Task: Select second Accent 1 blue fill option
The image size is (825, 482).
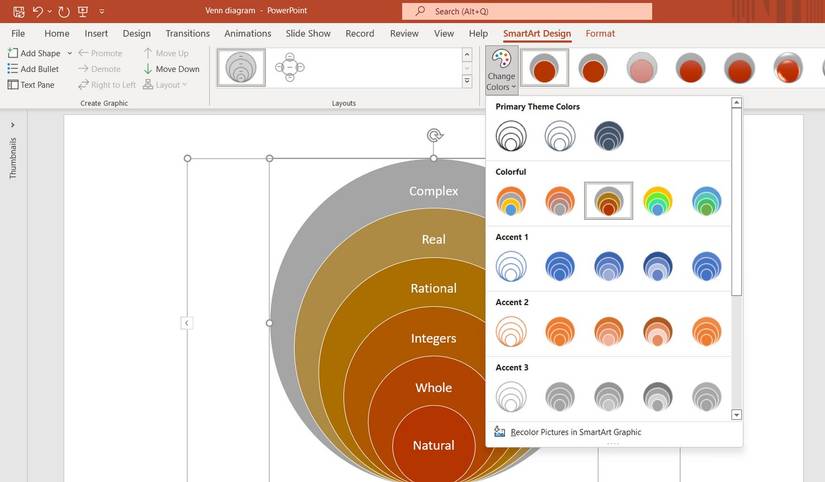Action: point(560,266)
